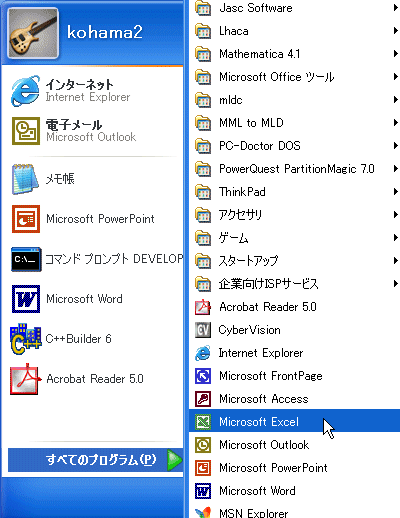Open the アクセサリ menu entry
This screenshot has width=400, height=518.
pos(295,215)
